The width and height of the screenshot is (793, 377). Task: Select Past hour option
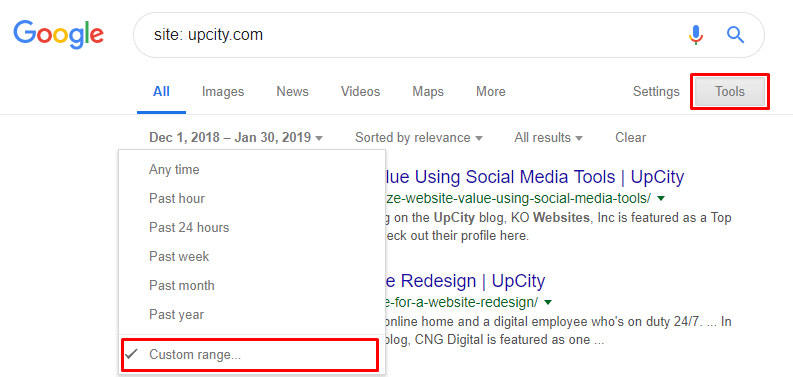(252, 198)
